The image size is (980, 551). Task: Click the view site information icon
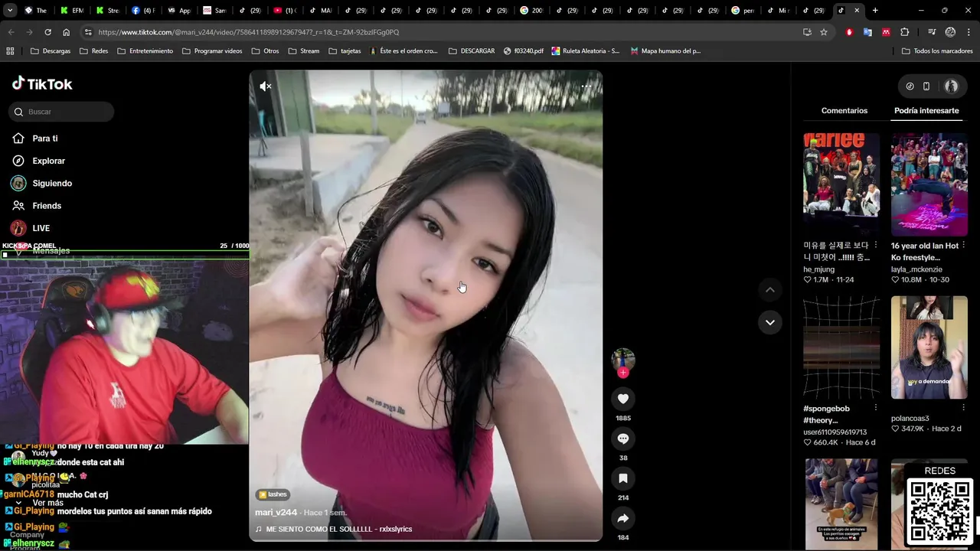88,32
